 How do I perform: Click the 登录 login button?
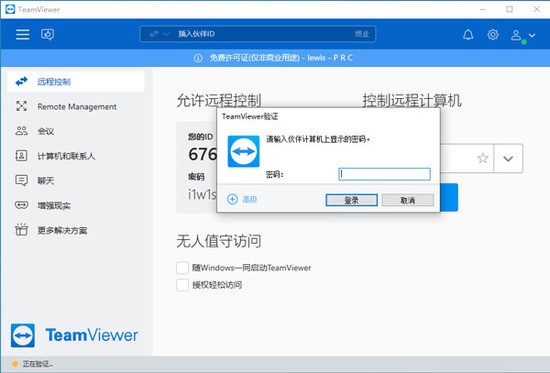click(351, 200)
